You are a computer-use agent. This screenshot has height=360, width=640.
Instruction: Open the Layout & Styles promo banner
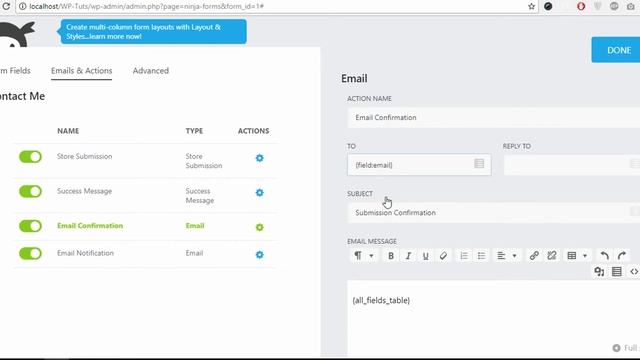coord(153,31)
